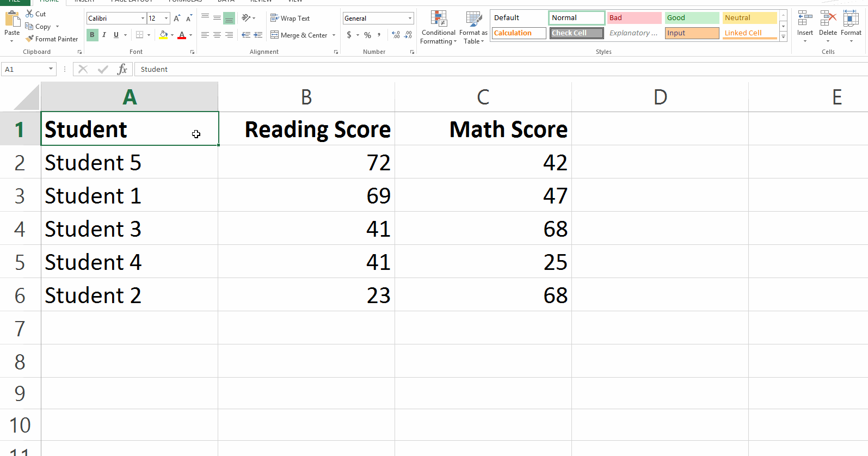Apply red font color with the A icon

pyautogui.click(x=182, y=35)
